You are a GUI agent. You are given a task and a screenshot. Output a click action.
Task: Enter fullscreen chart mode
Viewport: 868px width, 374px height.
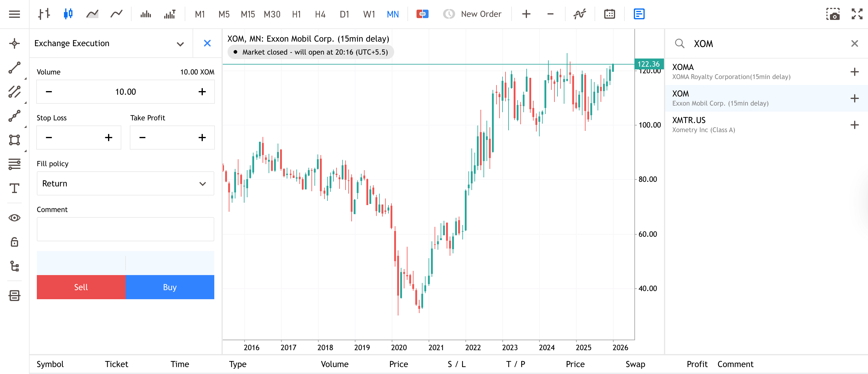pyautogui.click(x=856, y=14)
